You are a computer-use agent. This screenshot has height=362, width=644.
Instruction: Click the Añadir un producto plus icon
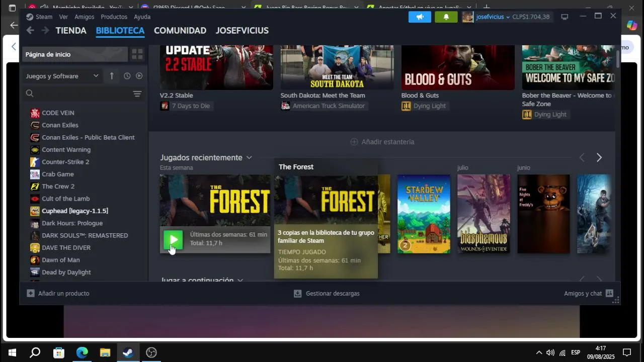[31, 294]
